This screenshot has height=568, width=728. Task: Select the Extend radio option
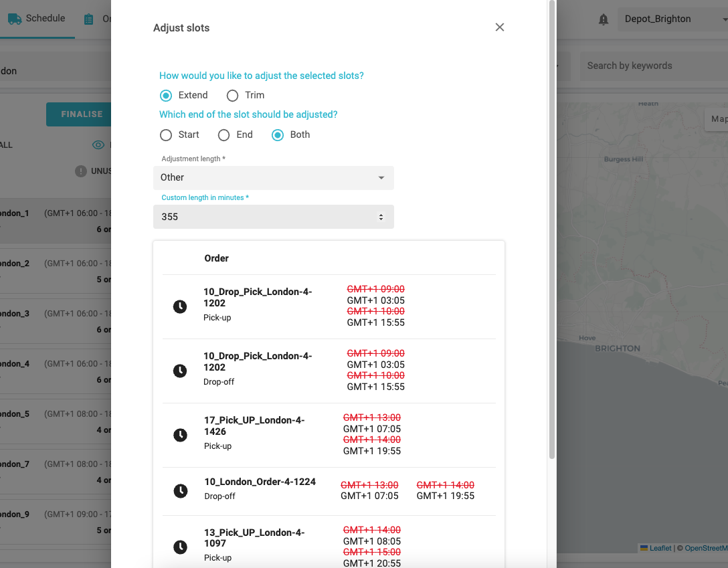tap(166, 96)
